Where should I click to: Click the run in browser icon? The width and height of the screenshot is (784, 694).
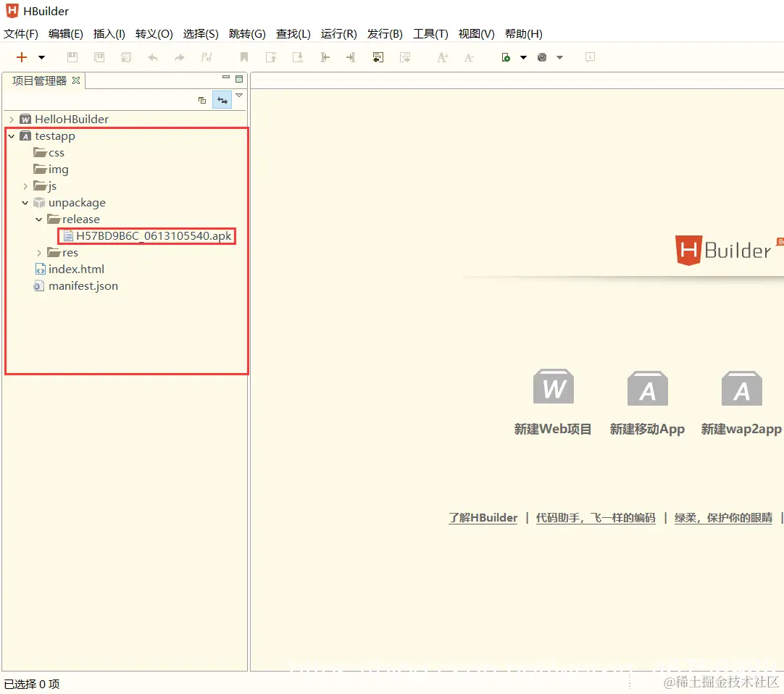(x=506, y=57)
